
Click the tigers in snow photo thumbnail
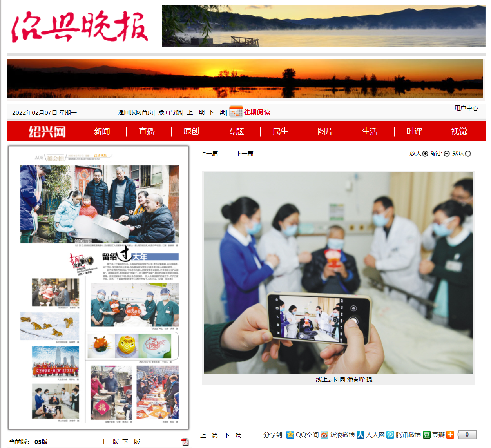point(49,326)
